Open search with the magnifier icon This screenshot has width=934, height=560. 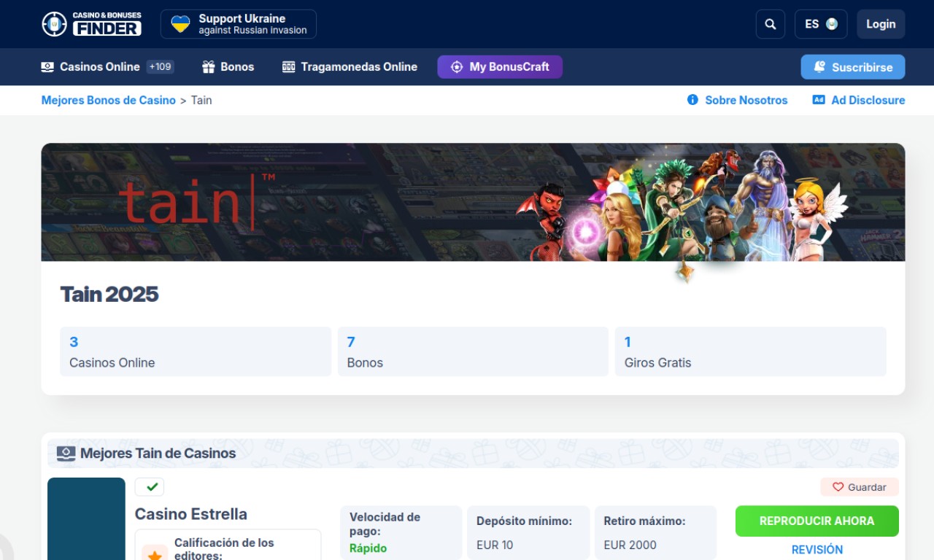click(771, 24)
